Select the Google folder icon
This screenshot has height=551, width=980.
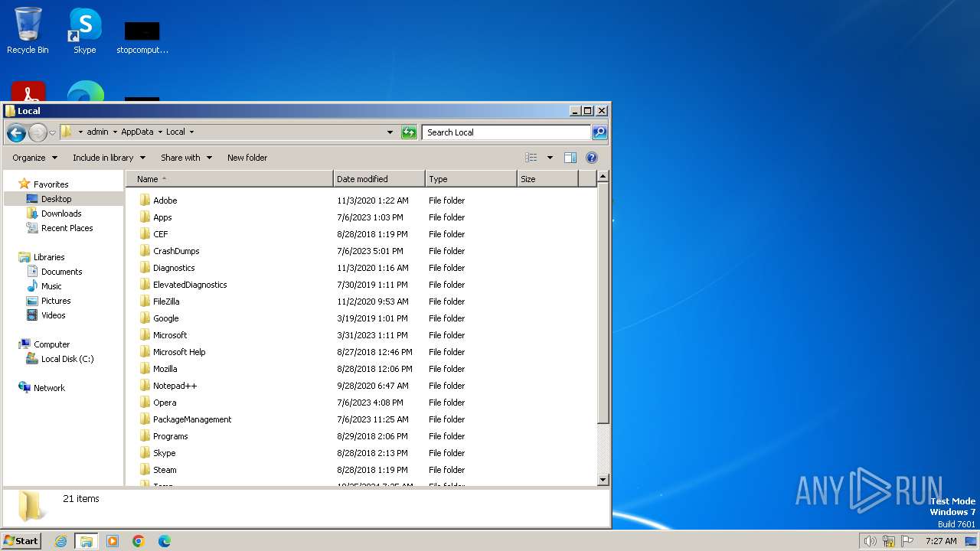pyautogui.click(x=145, y=318)
